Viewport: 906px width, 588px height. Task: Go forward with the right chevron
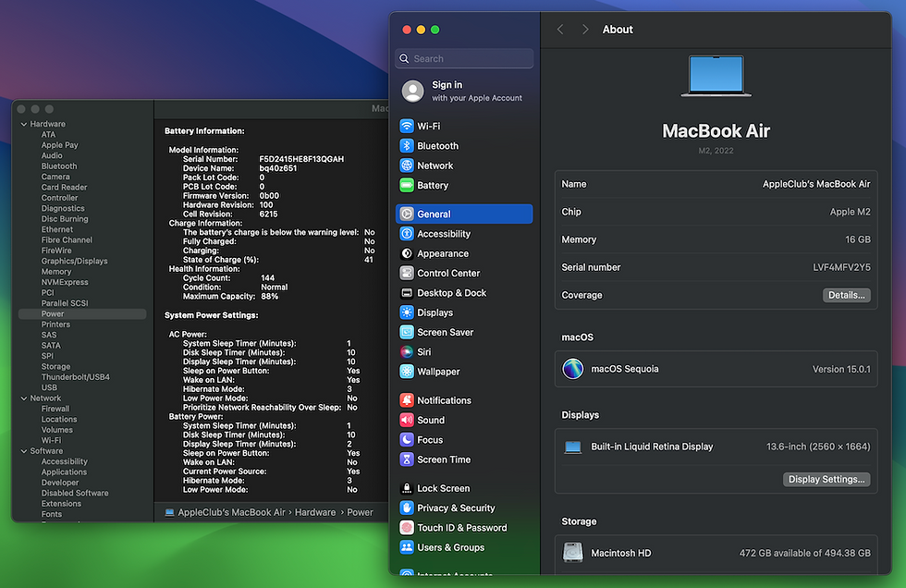click(584, 30)
